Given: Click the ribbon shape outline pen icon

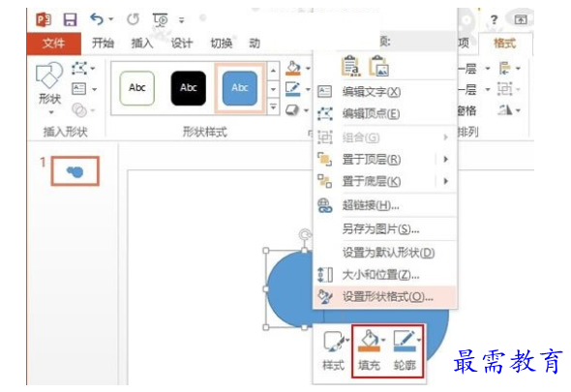Looking at the screenshot, I should (x=293, y=89).
